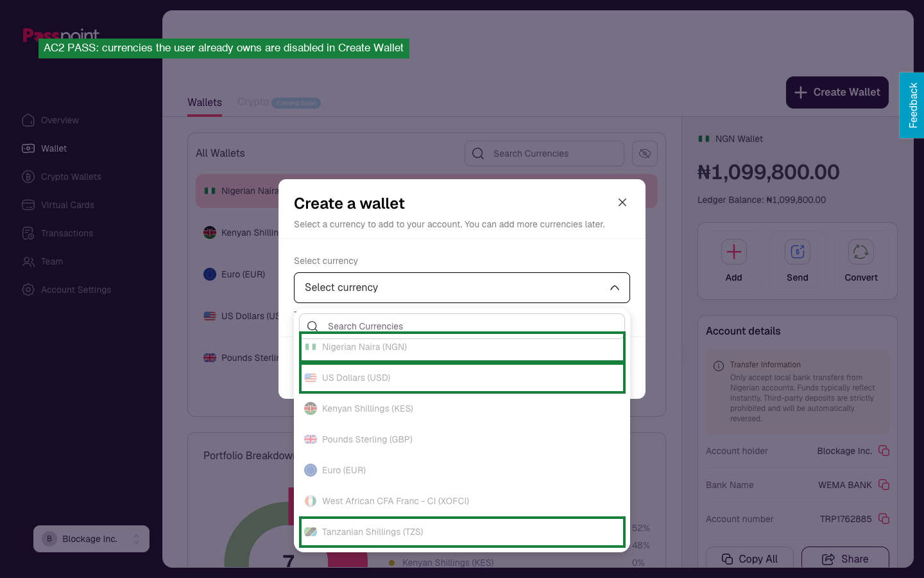Switch to the Wallets tab
924x578 pixels.
coord(205,103)
